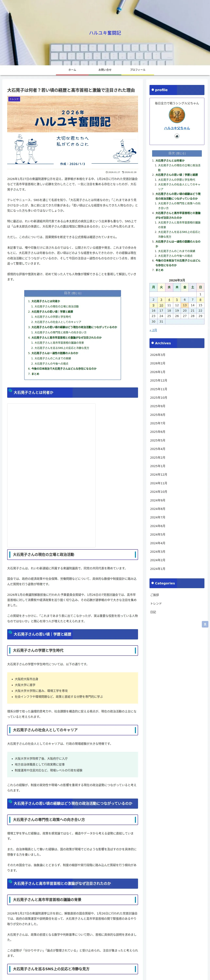The height and width of the screenshot is (980, 210).
Task: Click the article featured image banner
Action: pos(72,132)
